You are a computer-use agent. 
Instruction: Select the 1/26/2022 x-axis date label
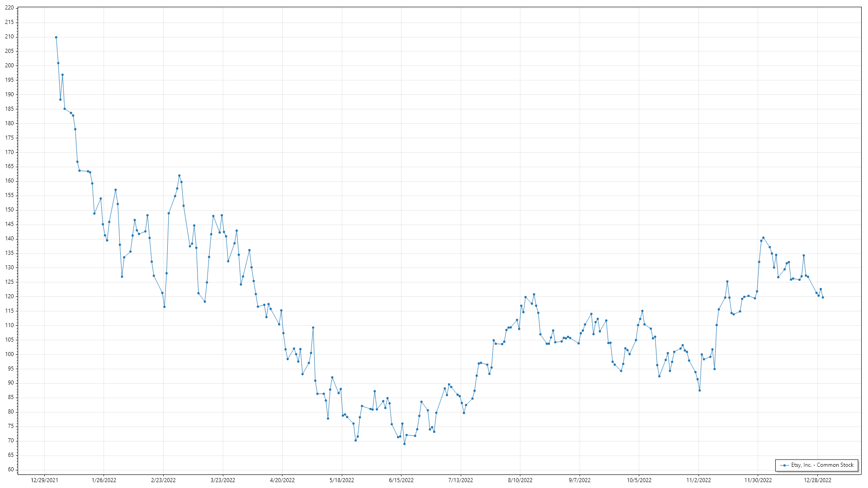pos(104,480)
